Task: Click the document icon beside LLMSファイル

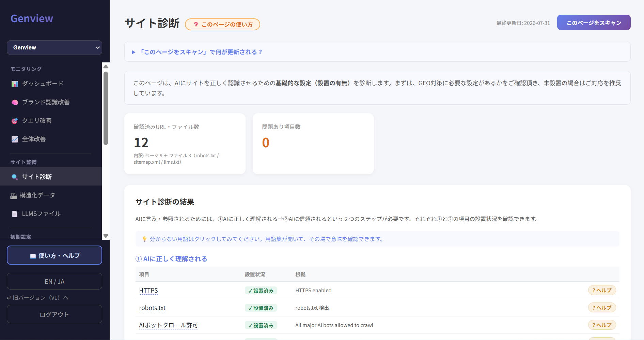Action: tap(15, 214)
